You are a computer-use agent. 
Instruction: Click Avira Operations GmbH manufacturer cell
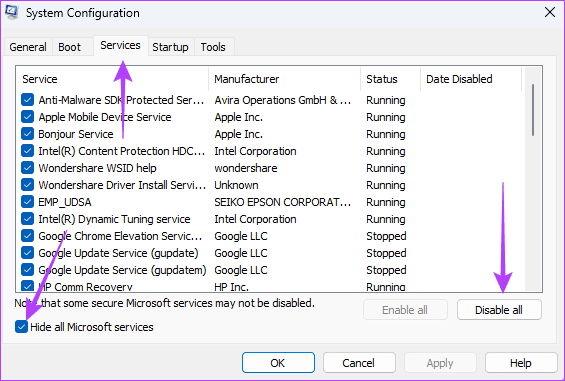pyautogui.click(x=282, y=100)
